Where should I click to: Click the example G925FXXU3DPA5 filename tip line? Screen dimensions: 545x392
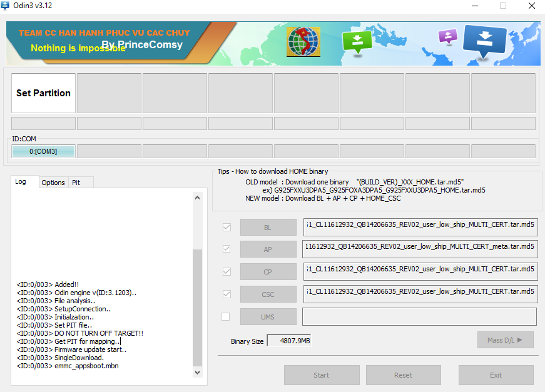(x=374, y=190)
